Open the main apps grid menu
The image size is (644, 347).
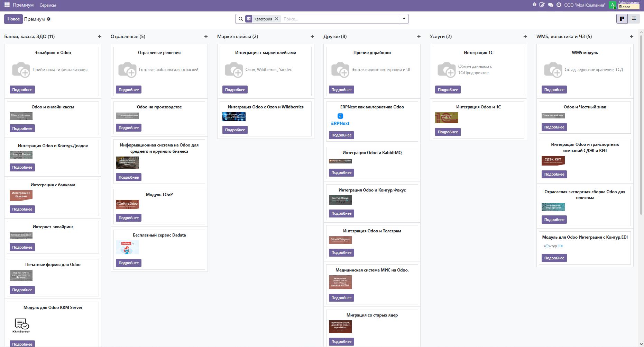7,5
